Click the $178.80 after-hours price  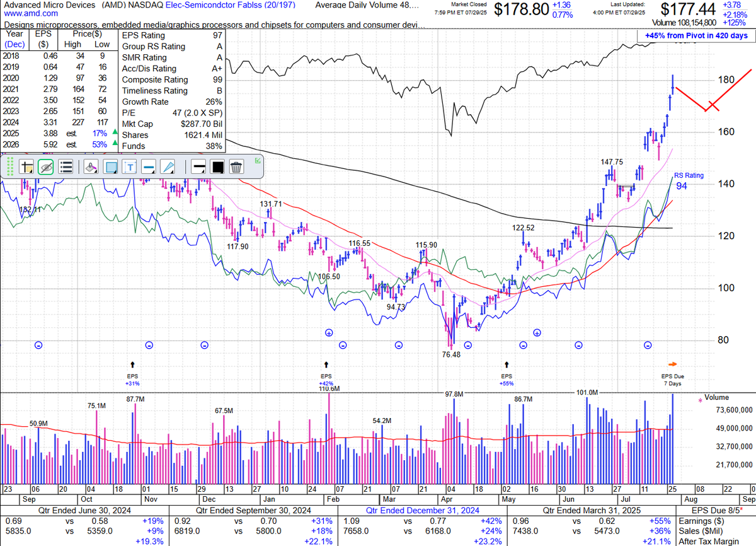click(522, 9)
